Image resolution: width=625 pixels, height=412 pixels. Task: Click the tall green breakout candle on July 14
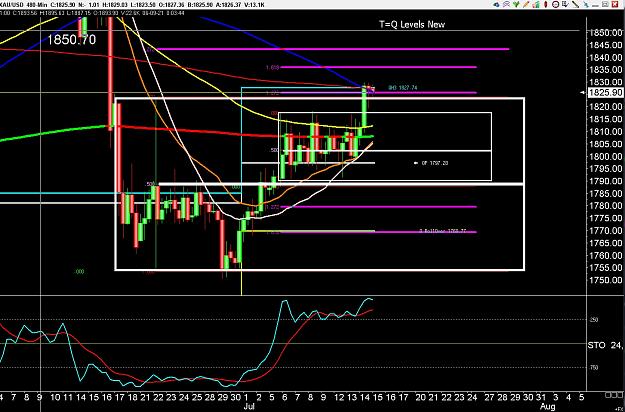pos(364,107)
